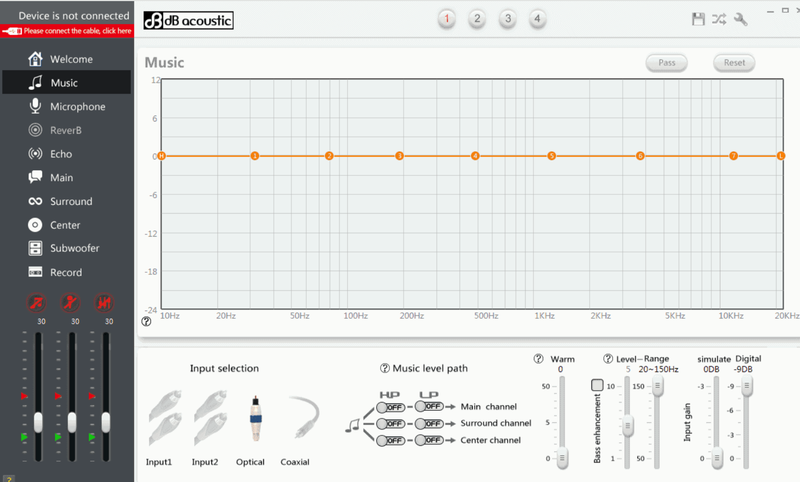This screenshot has height=482, width=800.
Task: Click the Digital input gain slider handle
Action: click(746, 386)
